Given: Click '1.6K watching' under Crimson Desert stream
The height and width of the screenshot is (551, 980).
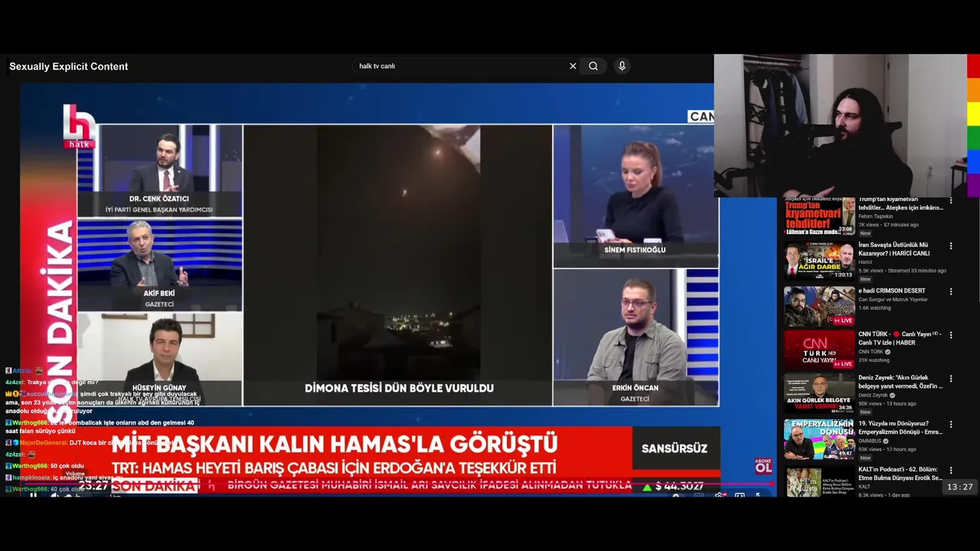Looking at the screenshot, I should click(x=874, y=308).
